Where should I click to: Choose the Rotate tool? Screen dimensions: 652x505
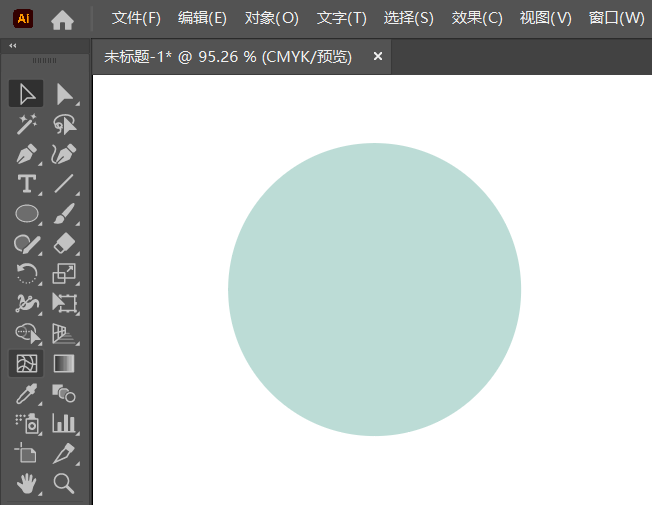26,274
